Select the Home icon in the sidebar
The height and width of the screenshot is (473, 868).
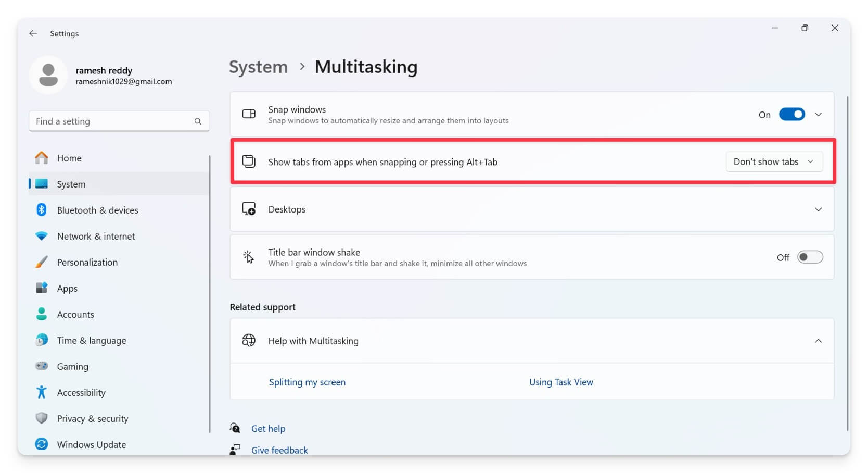tap(41, 158)
